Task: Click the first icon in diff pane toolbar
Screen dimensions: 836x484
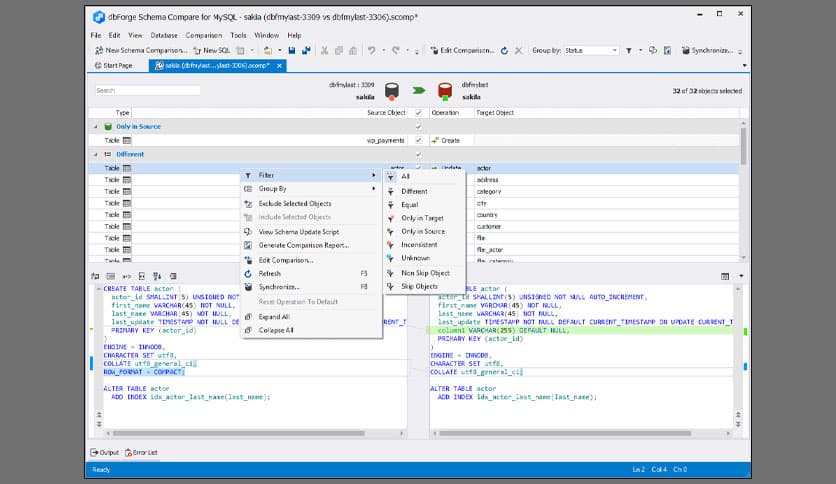Action: coord(95,276)
